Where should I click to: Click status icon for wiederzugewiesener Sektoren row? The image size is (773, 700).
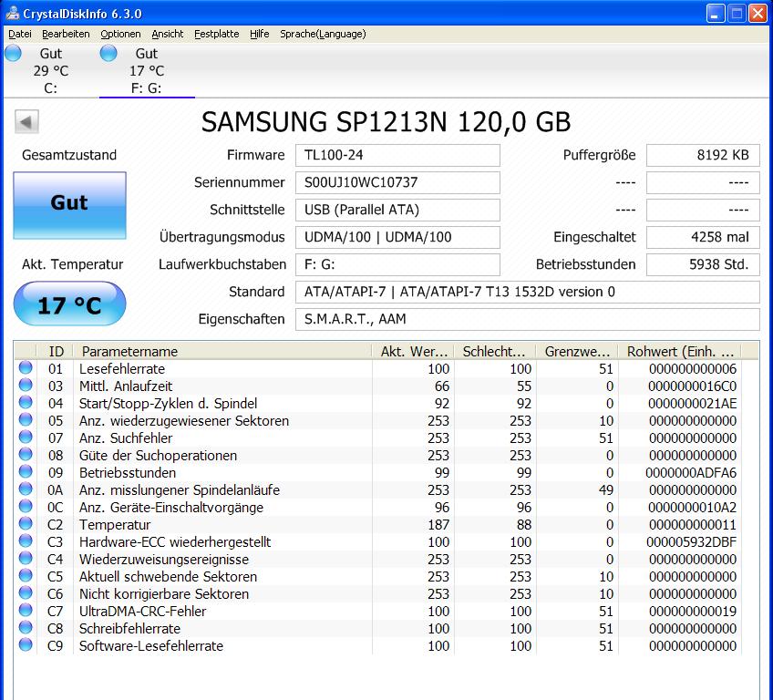click(x=26, y=419)
